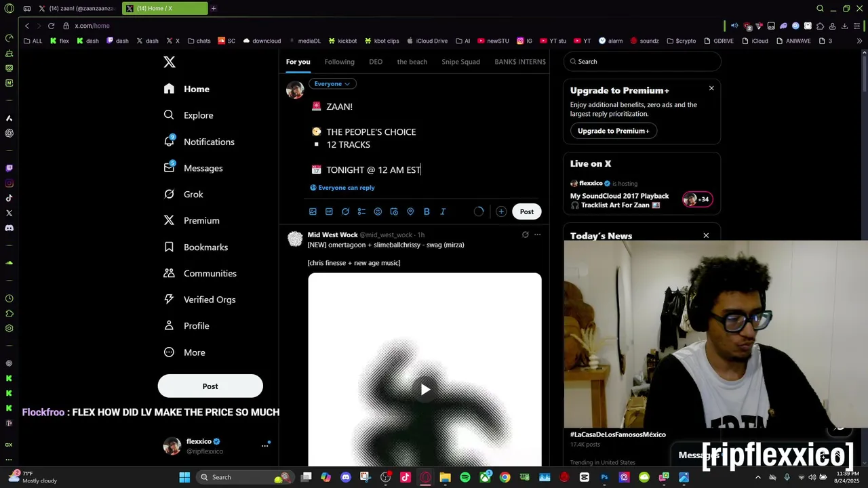
Task: Click Grok explain icon on Mid West Wock post
Action: (525, 235)
